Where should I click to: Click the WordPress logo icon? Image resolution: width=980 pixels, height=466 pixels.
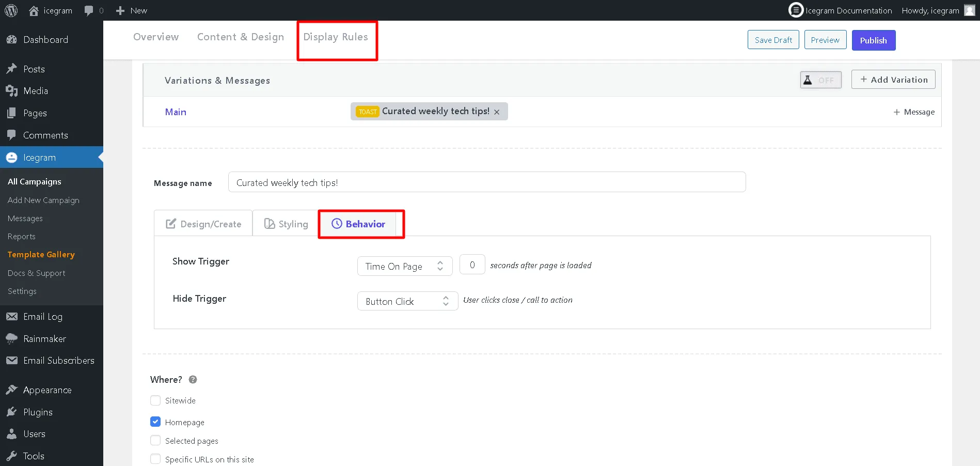click(11, 10)
